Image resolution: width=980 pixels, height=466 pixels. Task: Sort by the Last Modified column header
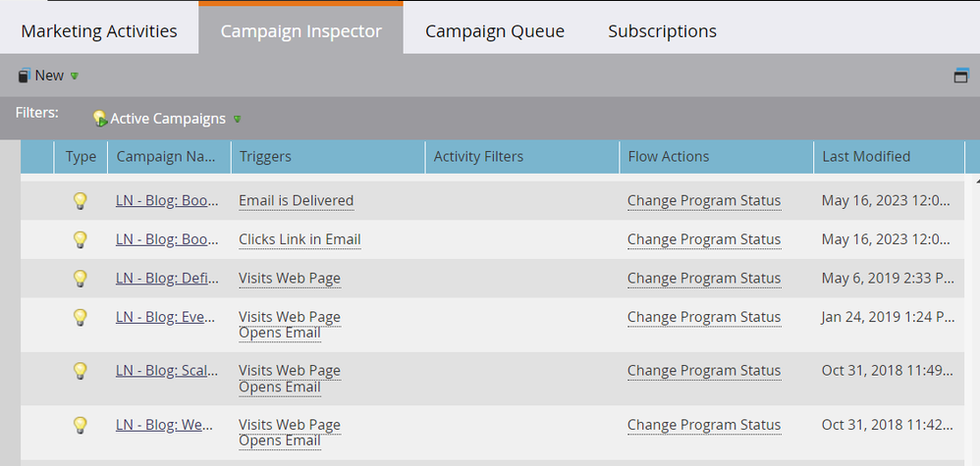[866, 156]
